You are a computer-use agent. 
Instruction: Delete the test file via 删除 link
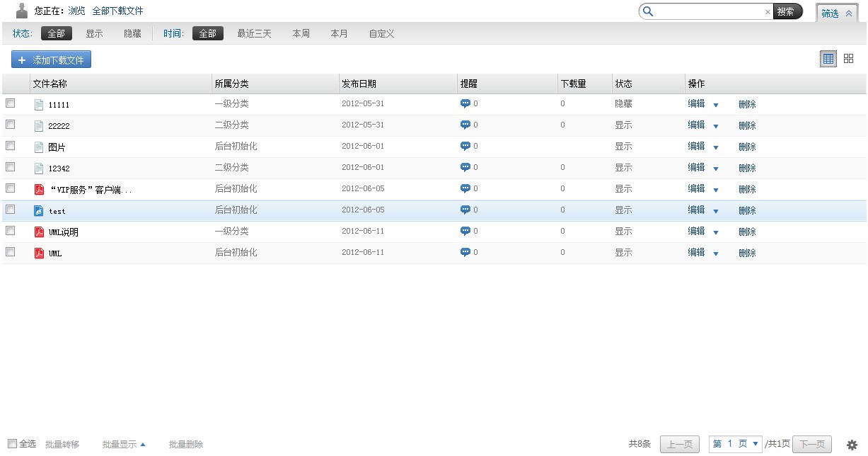click(x=747, y=211)
